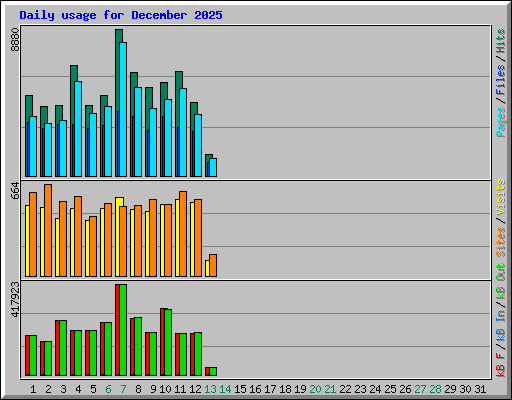Click the tallest cyan files bar for day 7
Screen dimensions: 512x400
pos(123,109)
